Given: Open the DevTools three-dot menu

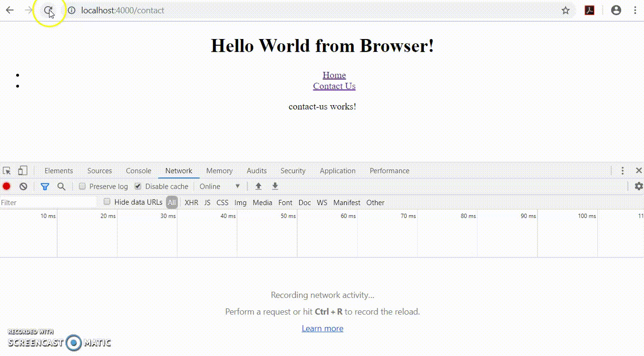Looking at the screenshot, I should click(622, 170).
